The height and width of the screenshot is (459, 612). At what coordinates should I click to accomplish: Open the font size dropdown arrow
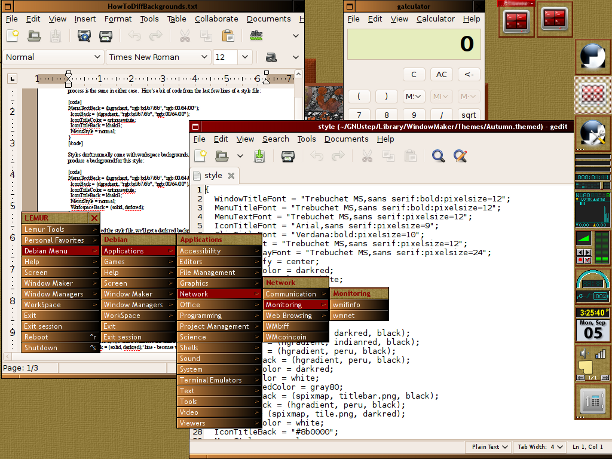tap(245, 57)
